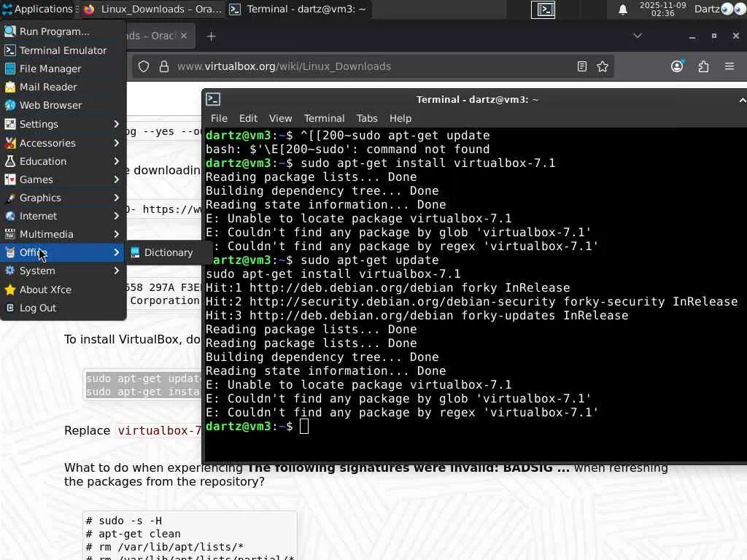Launch Web Browser from the menu
Viewport: 747px width, 560px height.
pos(63,105)
